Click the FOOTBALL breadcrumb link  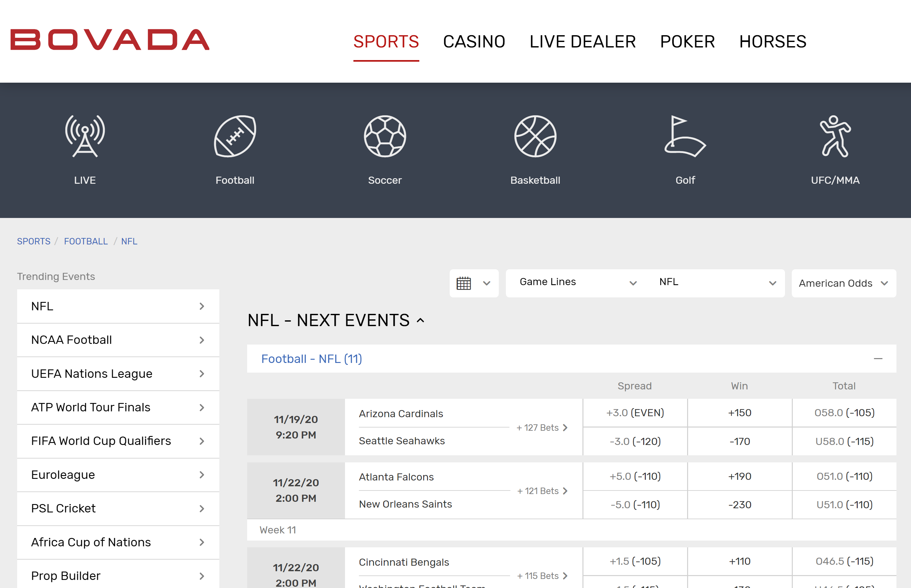click(x=86, y=241)
